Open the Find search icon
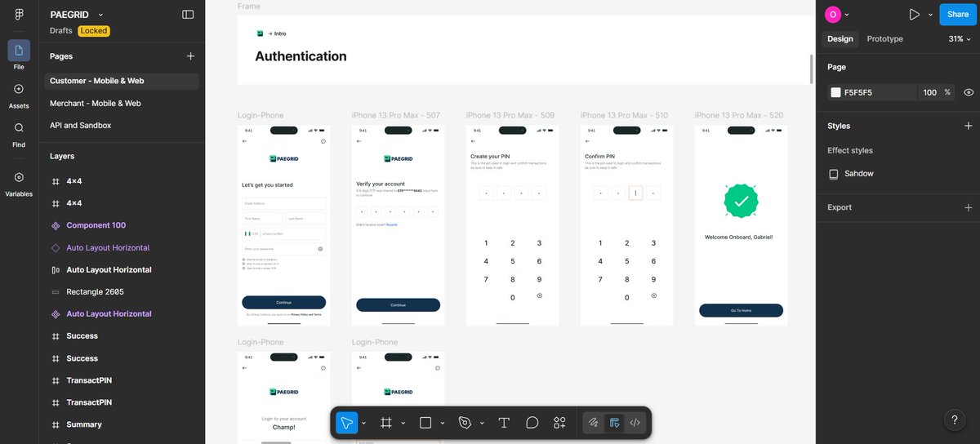The width and height of the screenshot is (980, 444). [x=19, y=127]
